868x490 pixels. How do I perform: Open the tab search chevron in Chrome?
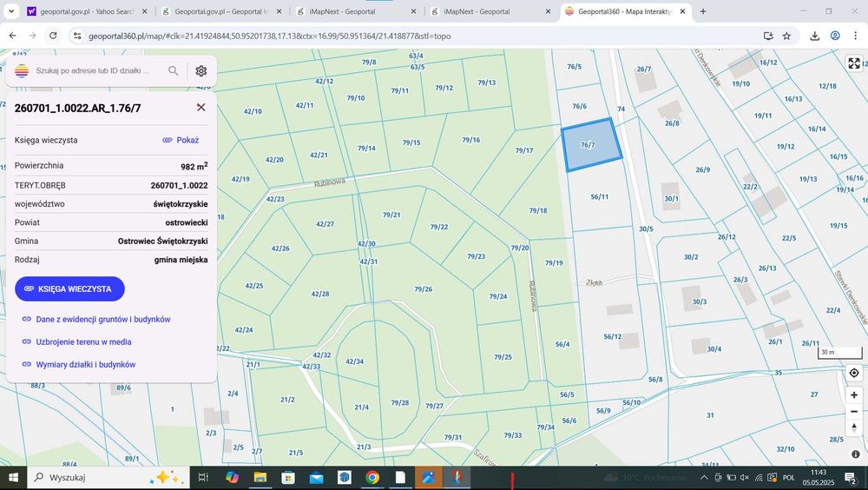(x=11, y=11)
